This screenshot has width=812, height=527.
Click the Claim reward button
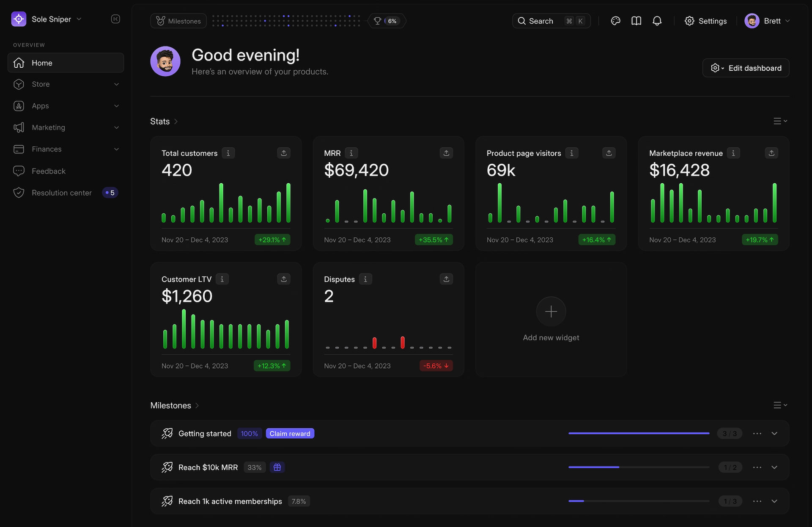[290, 433]
